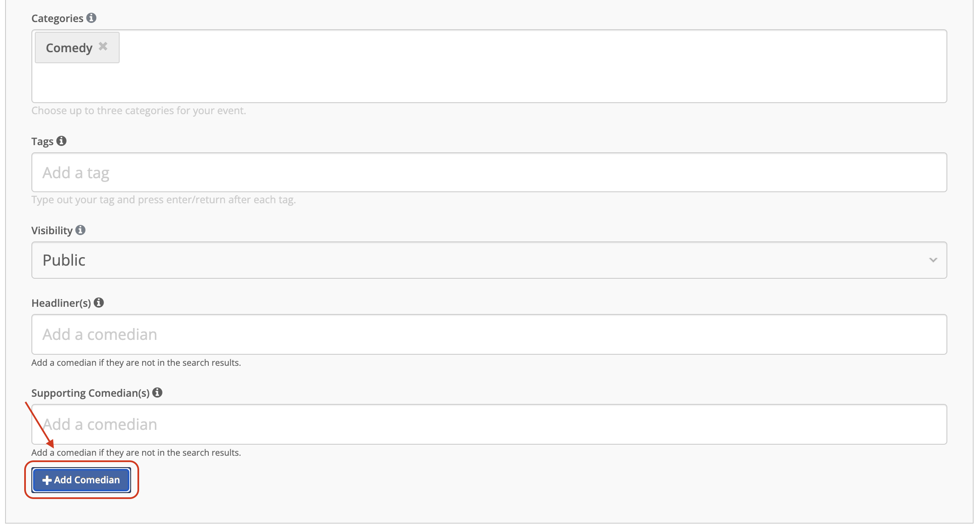This screenshot has width=980, height=527.
Task: Click the Supporting Comedian(s) info icon
Action: tap(157, 392)
